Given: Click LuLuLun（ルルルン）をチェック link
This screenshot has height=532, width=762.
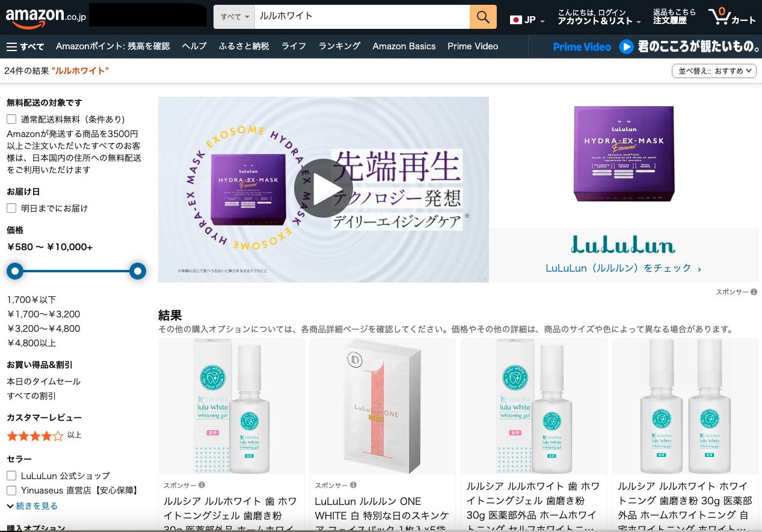Looking at the screenshot, I should [x=623, y=268].
